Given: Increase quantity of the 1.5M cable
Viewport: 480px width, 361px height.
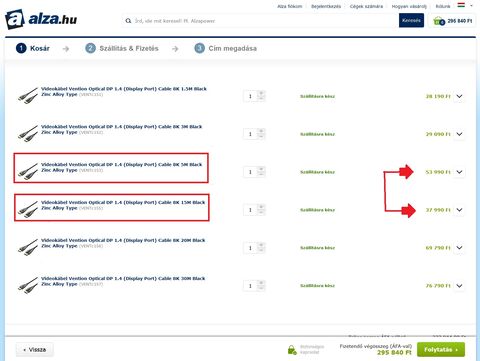Looking at the screenshot, I should coord(261,93).
